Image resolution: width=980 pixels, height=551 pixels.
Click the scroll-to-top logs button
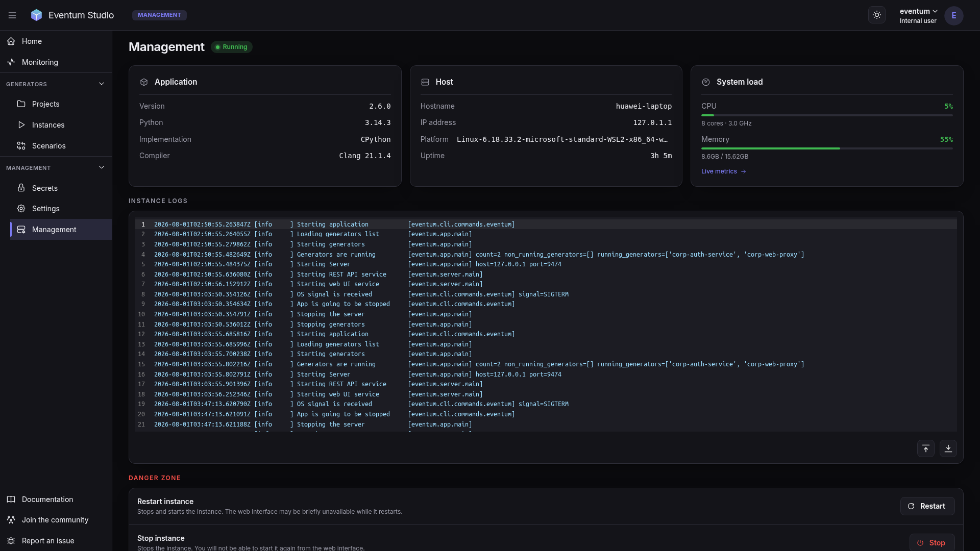coord(926,448)
